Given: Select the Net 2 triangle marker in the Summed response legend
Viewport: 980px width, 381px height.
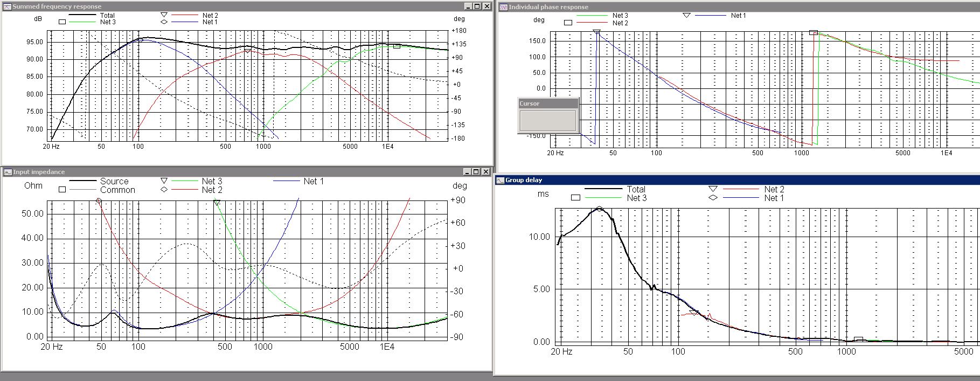Looking at the screenshot, I should [164, 15].
